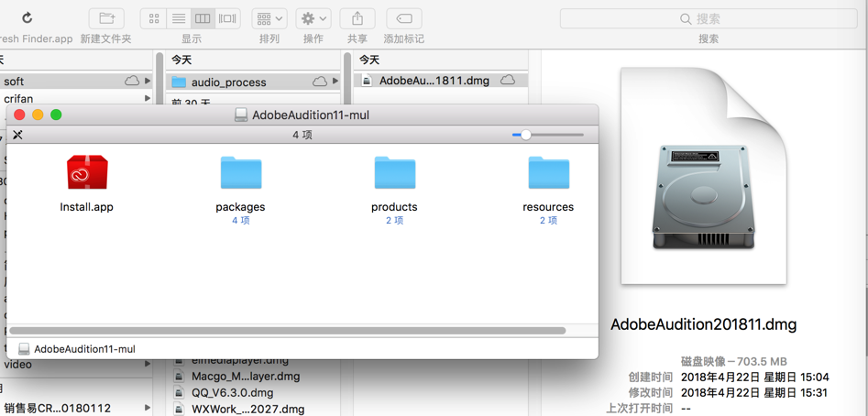Click AdobeAudition201811.dmg preview filename
Screen dimensions: 868x416
704,324
